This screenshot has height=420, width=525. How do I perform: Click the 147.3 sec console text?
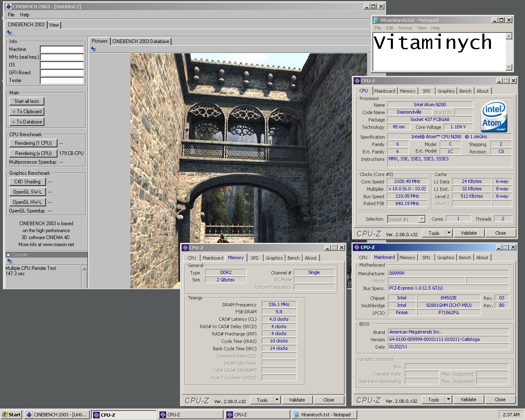pyautogui.click(x=15, y=274)
